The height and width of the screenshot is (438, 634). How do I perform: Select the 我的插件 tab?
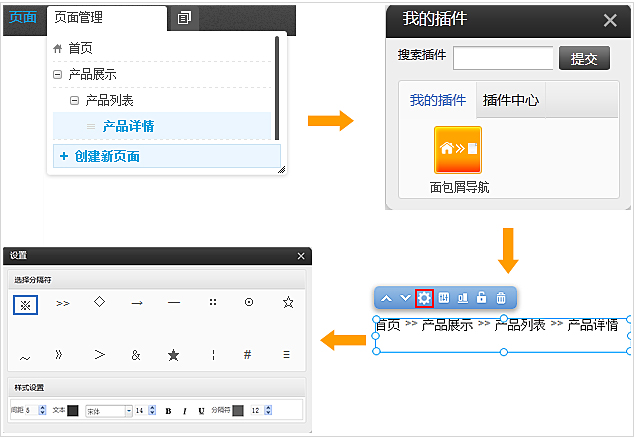[438, 100]
